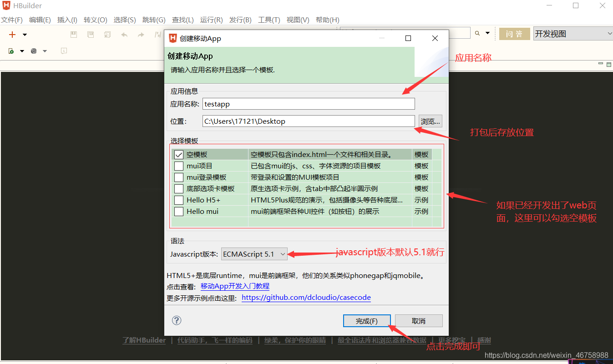
Task: Open the 选择(S) menu
Action: click(125, 20)
